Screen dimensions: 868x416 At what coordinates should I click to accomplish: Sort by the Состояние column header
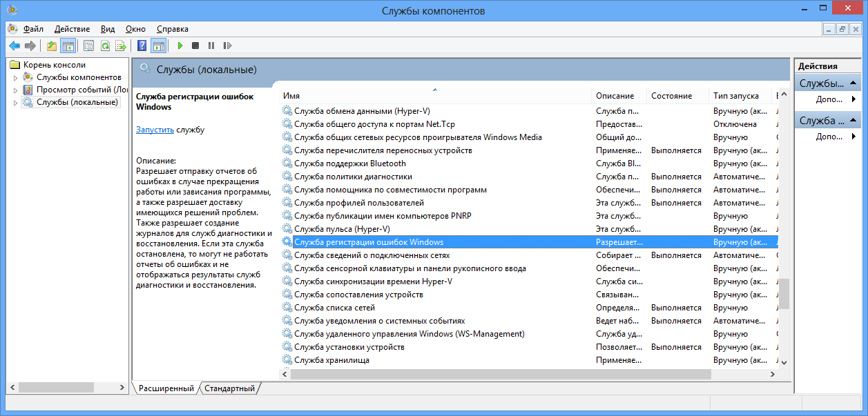[x=678, y=96]
